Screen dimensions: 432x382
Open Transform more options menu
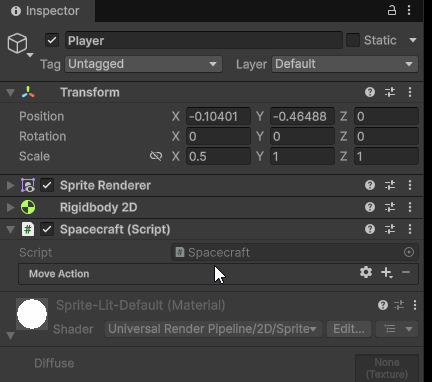click(410, 92)
